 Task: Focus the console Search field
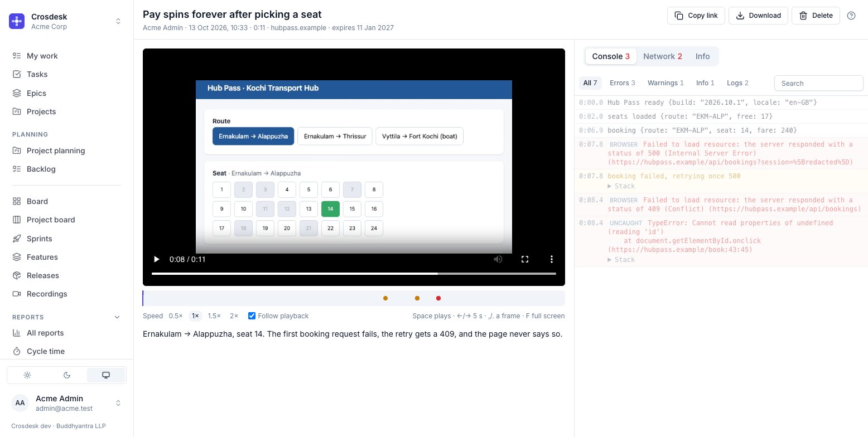tap(818, 83)
